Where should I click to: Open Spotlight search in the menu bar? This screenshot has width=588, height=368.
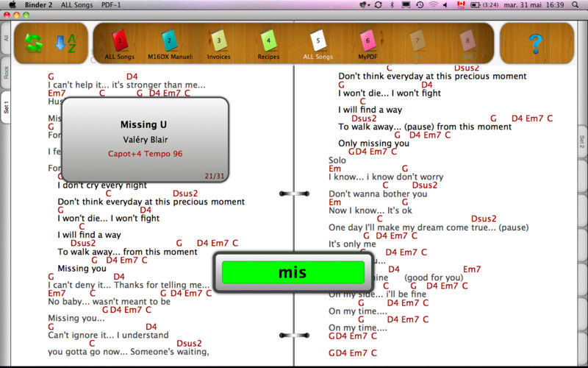click(x=578, y=4)
